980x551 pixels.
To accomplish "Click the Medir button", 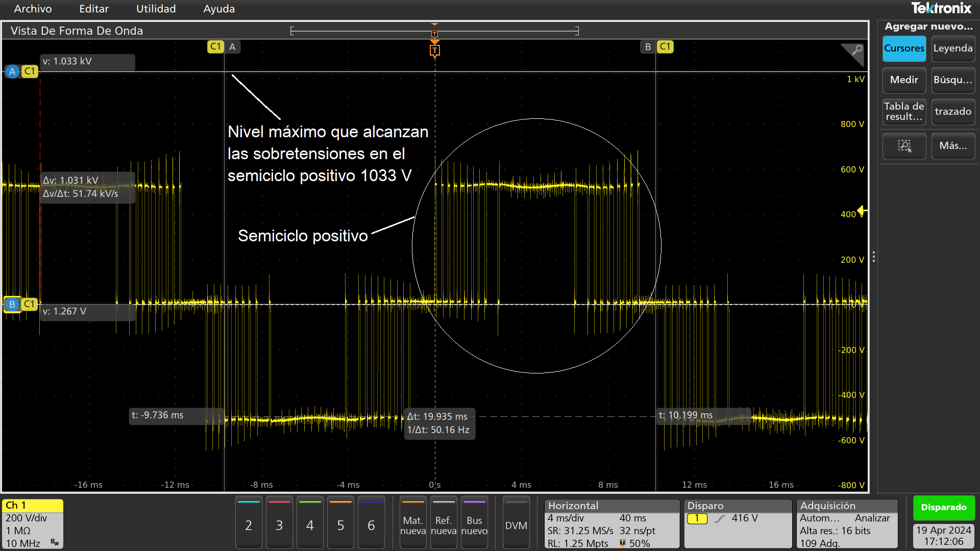I will pyautogui.click(x=903, y=80).
